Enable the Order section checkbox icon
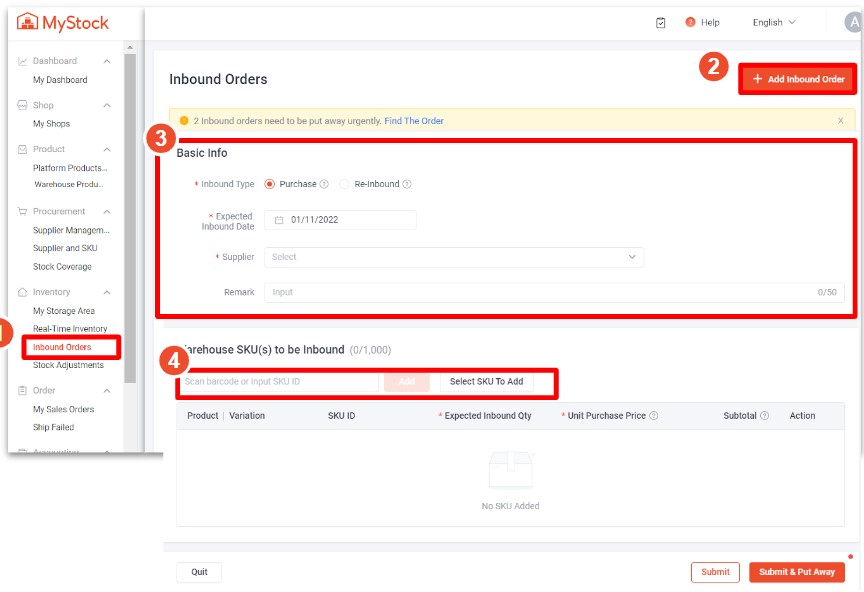 [24, 390]
